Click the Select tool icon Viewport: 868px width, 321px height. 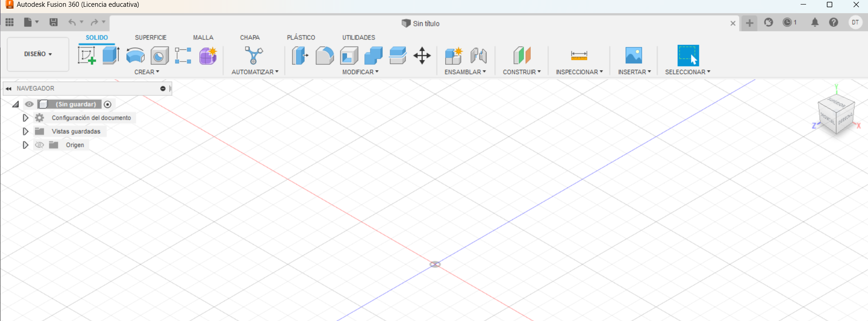[x=688, y=56]
